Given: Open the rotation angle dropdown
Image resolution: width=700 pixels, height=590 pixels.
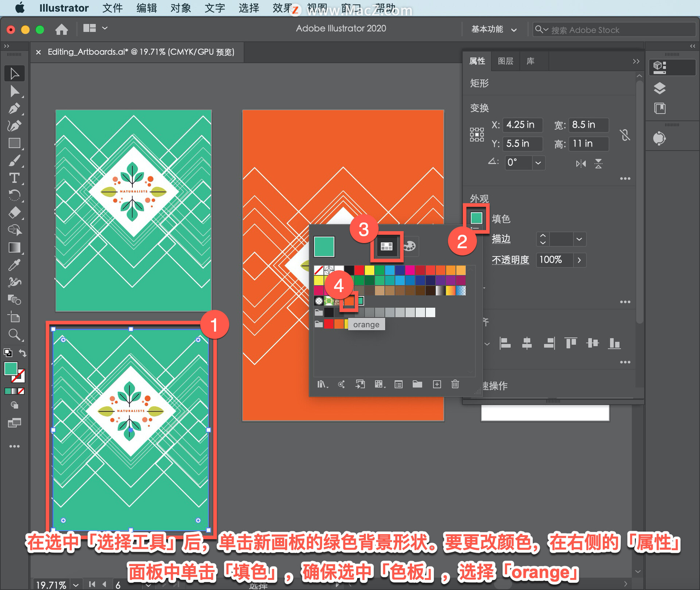Looking at the screenshot, I should coord(538,163).
